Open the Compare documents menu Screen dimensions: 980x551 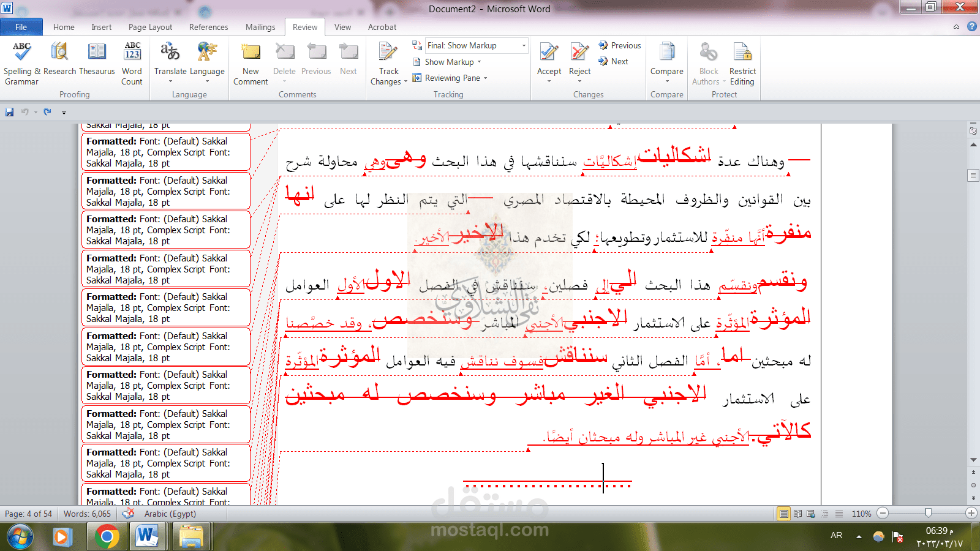pos(667,64)
